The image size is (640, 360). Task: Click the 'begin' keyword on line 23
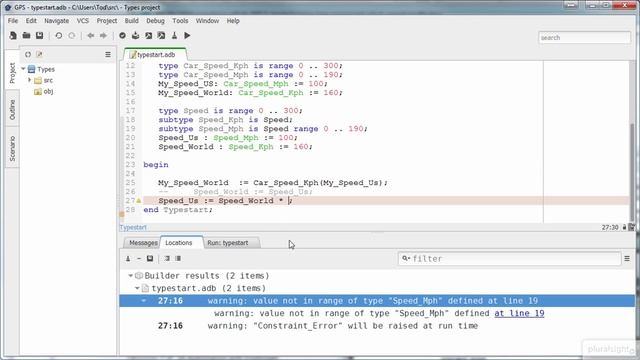click(x=156, y=165)
